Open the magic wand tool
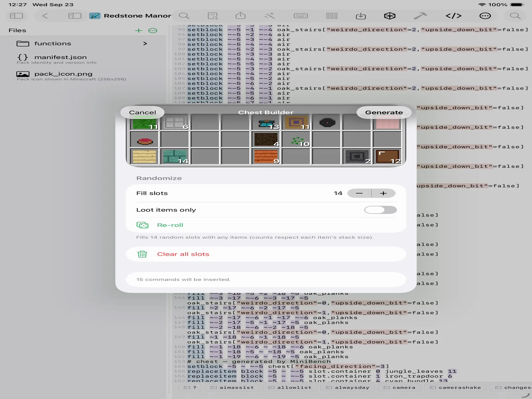 pyautogui.click(x=270, y=16)
